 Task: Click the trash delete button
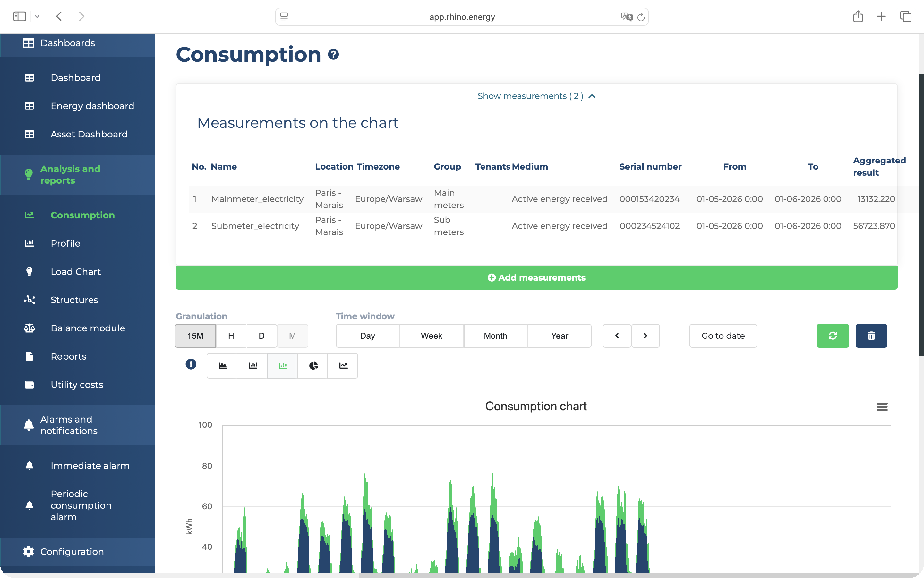(x=871, y=336)
